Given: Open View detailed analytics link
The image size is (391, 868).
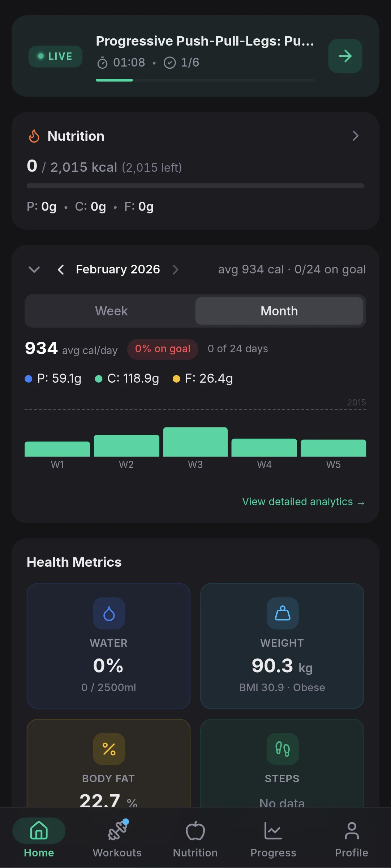Looking at the screenshot, I should tap(303, 502).
